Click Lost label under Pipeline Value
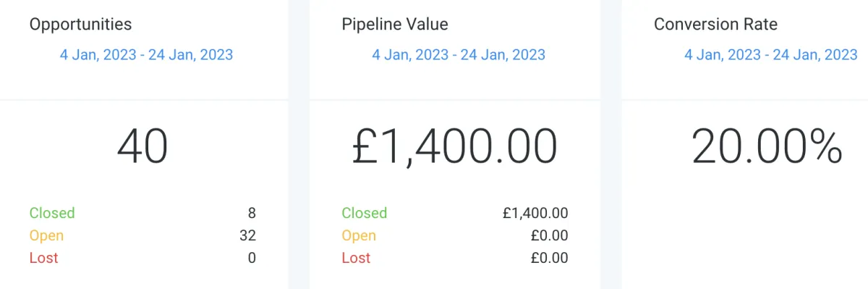The image size is (868, 289). (x=356, y=258)
